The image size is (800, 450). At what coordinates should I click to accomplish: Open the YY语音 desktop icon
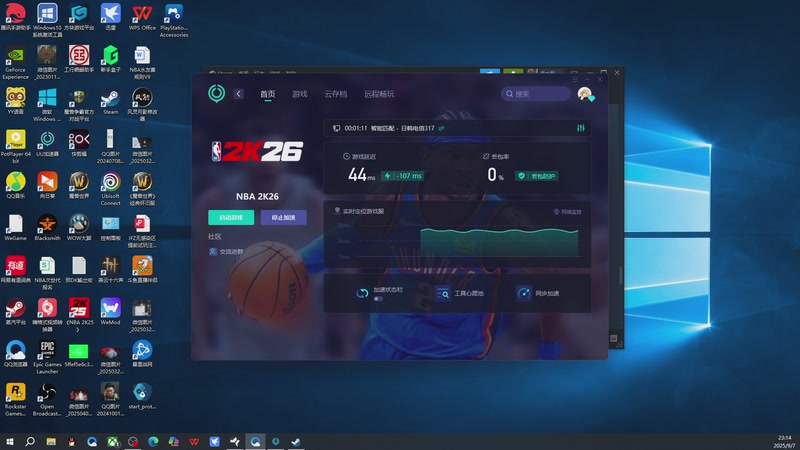point(15,101)
